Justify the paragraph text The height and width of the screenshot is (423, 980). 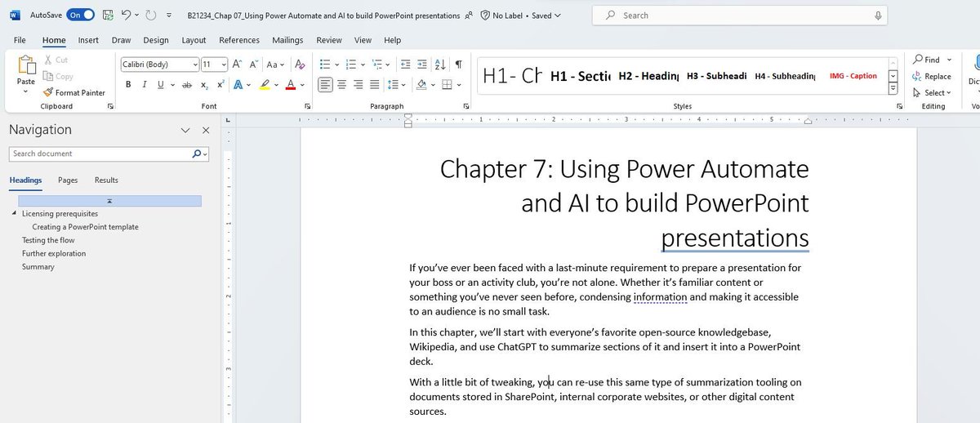374,85
